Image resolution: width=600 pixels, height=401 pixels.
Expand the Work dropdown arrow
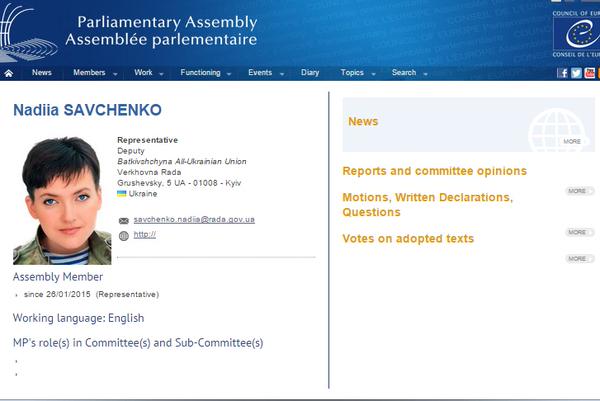pyautogui.click(x=161, y=74)
